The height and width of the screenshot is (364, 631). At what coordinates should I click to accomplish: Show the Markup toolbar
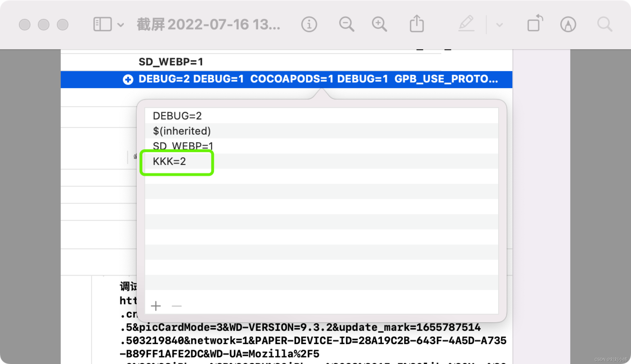pos(568,24)
